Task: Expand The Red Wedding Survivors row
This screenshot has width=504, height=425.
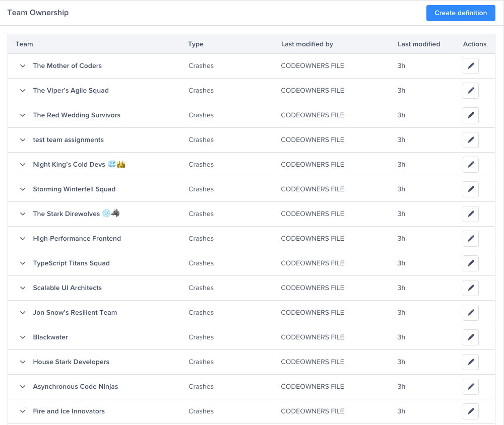Action: pos(22,115)
